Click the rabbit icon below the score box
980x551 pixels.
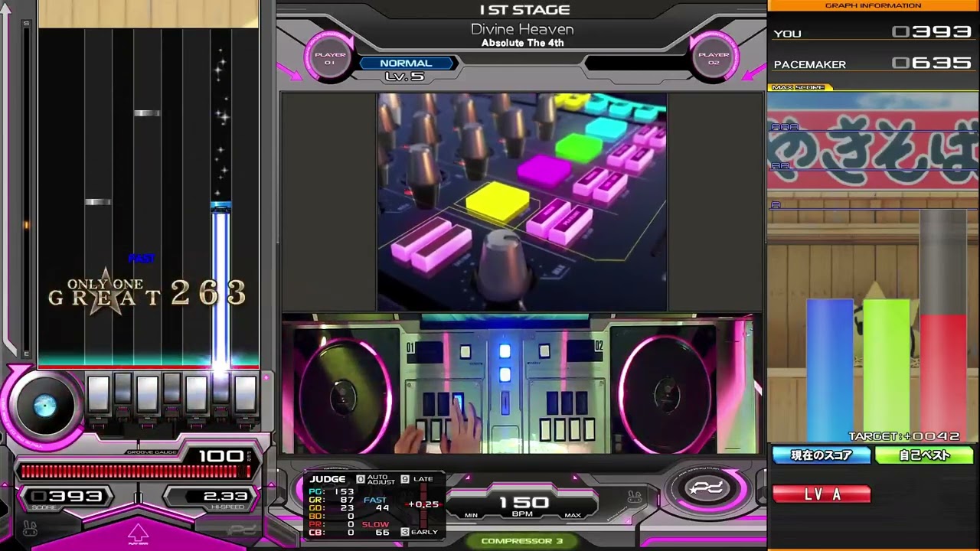pos(31,529)
